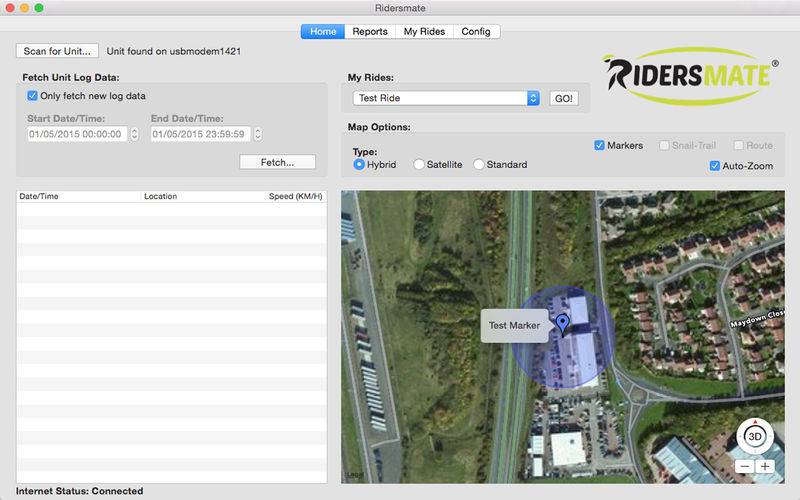Select the Satellite map type
Image resolution: width=800 pixels, height=500 pixels.
click(419, 164)
